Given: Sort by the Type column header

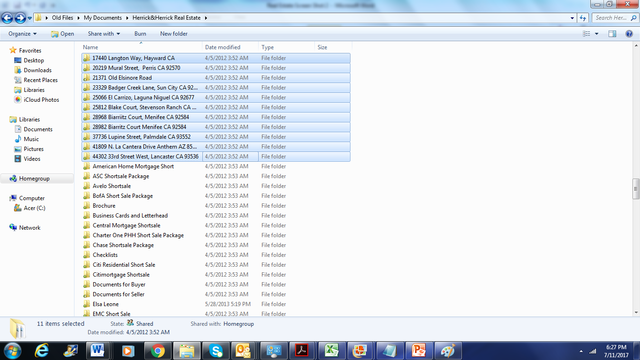Looking at the screenshot, I should coord(287,47).
